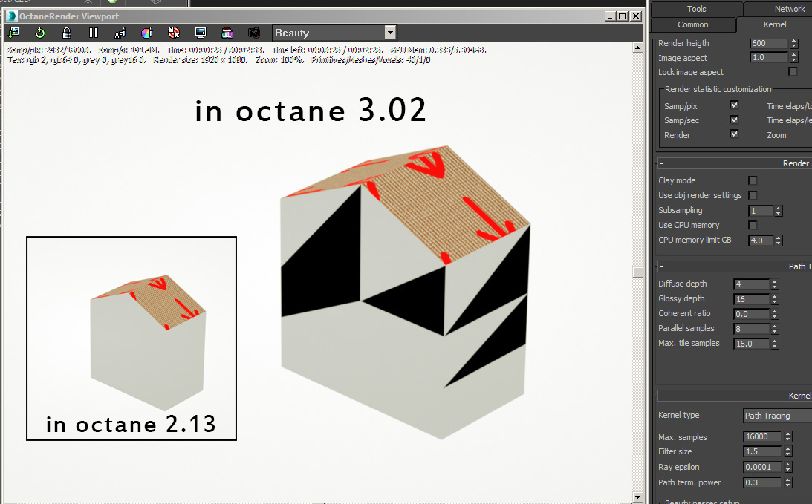
Task: Click the save render image icon
Action: (13, 33)
